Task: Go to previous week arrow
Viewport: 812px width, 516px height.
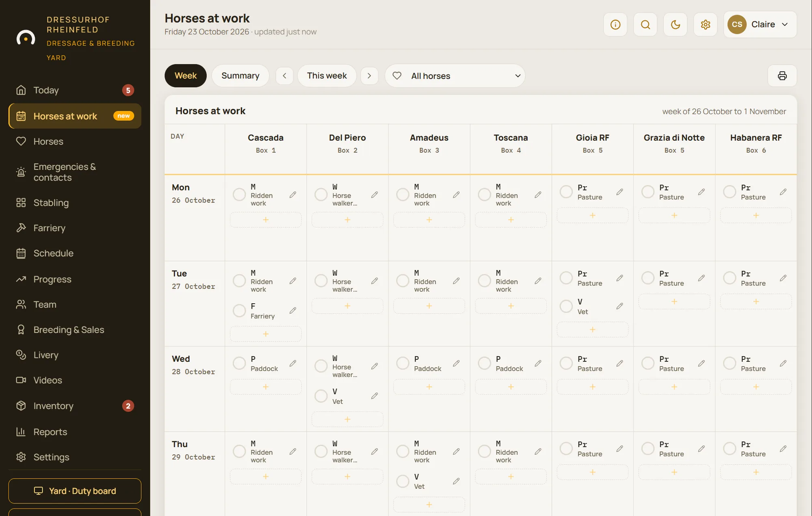Action: (285, 76)
